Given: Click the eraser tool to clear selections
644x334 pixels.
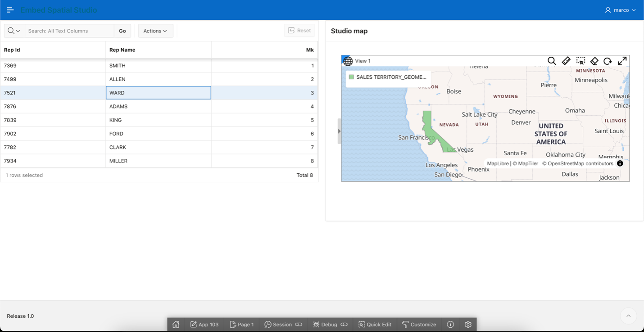Looking at the screenshot, I should tap(594, 61).
